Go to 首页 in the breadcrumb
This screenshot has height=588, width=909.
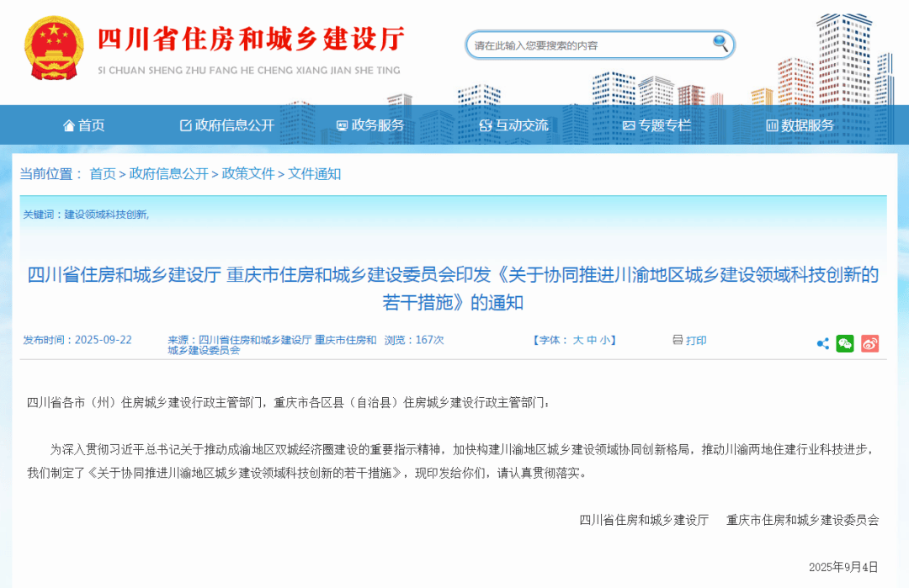tap(103, 174)
